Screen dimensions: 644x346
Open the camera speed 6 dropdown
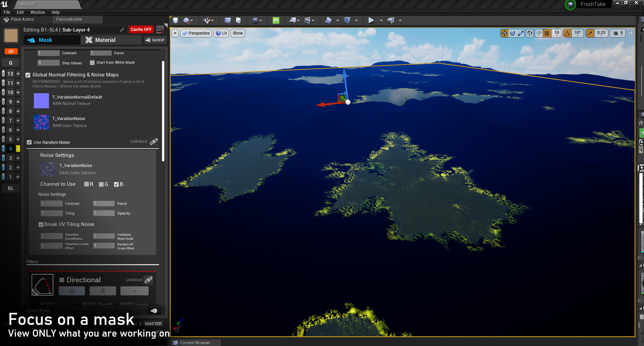tap(618, 33)
